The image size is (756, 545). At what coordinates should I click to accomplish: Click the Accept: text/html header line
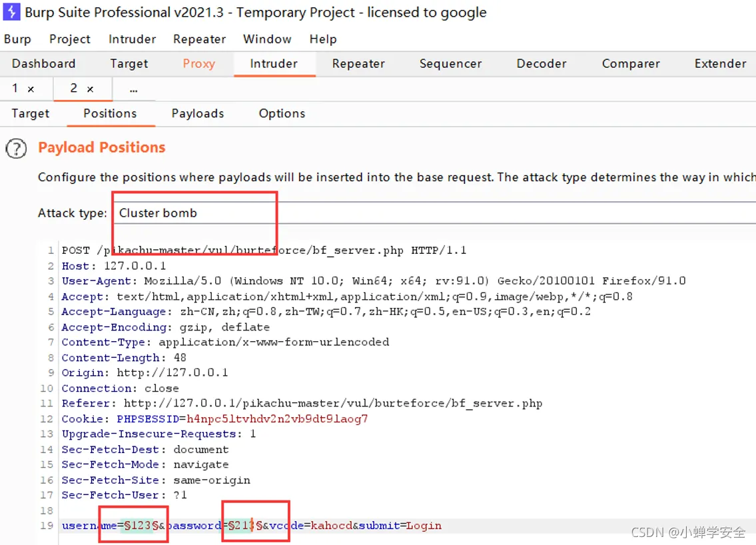click(x=347, y=296)
